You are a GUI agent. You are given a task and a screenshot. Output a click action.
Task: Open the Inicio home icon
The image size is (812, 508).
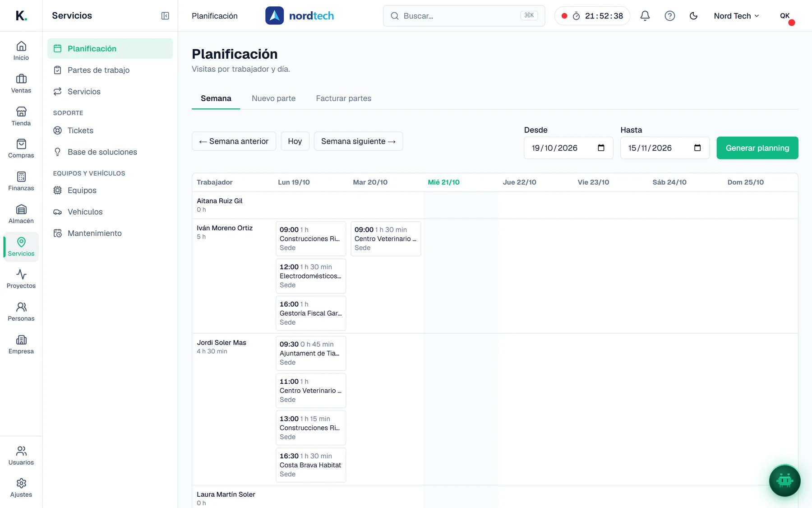(x=21, y=51)
